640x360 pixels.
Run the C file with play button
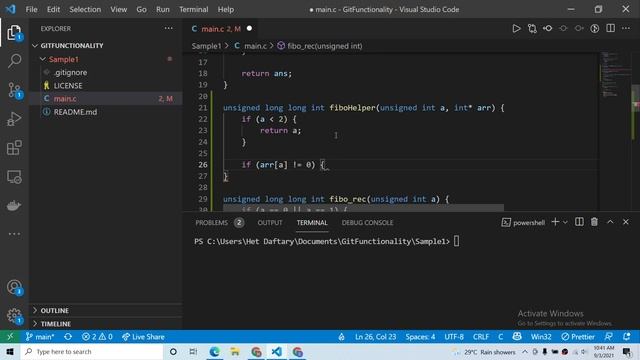point(516,29)
